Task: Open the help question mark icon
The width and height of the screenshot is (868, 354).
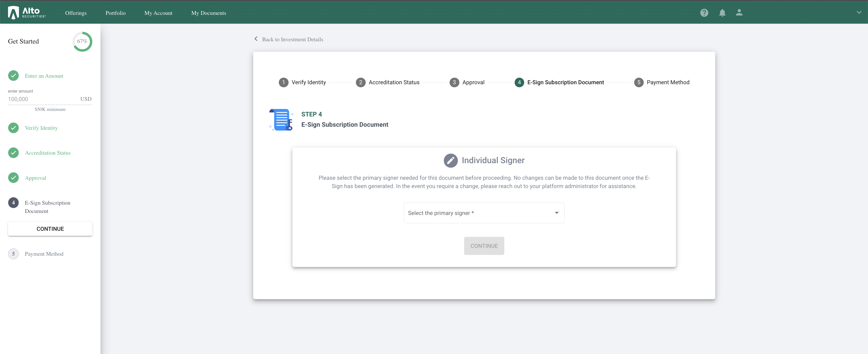Action: coord(704,13)
